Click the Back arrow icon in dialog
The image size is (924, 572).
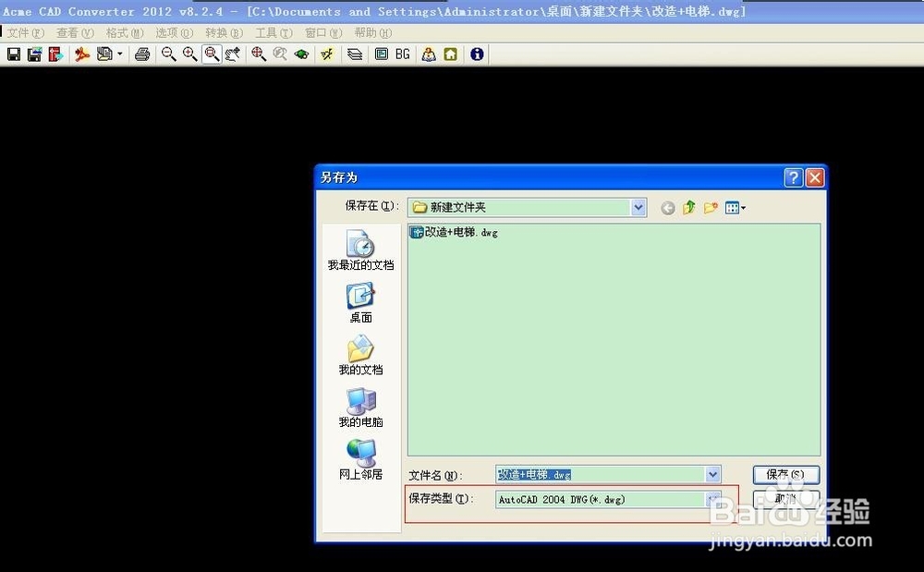(x=668, y=208)
